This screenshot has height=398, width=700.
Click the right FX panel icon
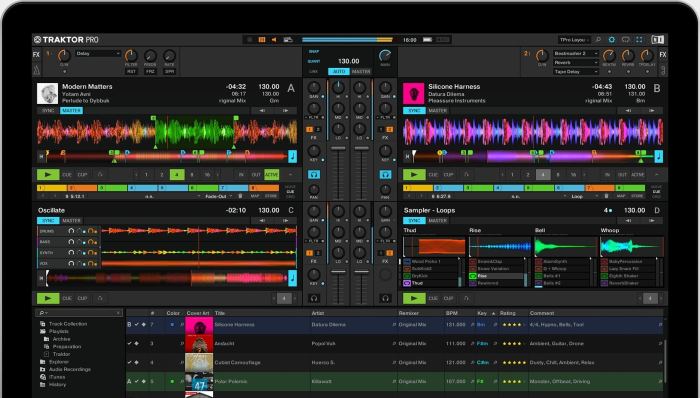click(x=663, y=55)
